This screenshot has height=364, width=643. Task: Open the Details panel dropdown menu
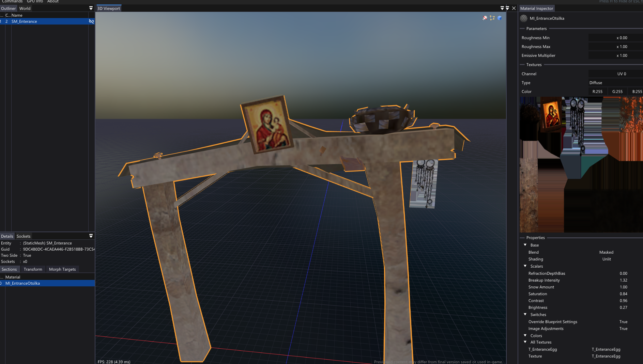pyautogui.click(x=91, y=236)
